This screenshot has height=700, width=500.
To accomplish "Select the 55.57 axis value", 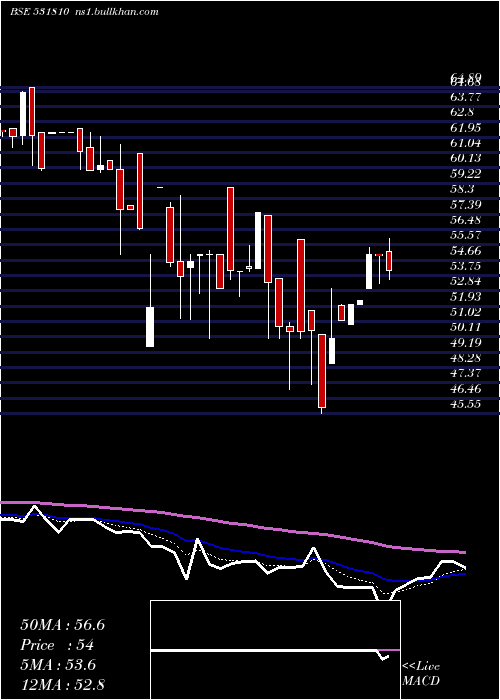I will [x=466, y=235].
